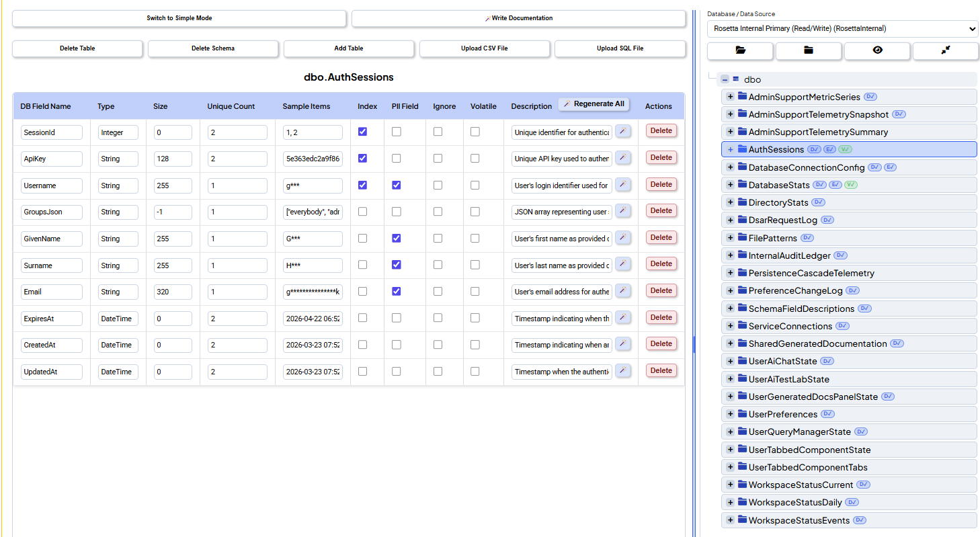The height and width of the screenshot is (537, 980).
Task: Click the pencil icon for the UpdatedAt description
Action: [622, 370]
